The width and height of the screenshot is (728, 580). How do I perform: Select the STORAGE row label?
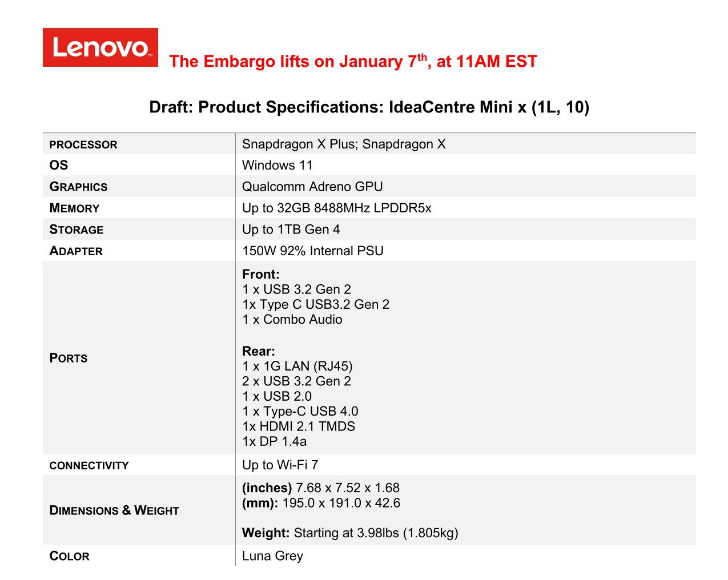(x=77, y=229)
